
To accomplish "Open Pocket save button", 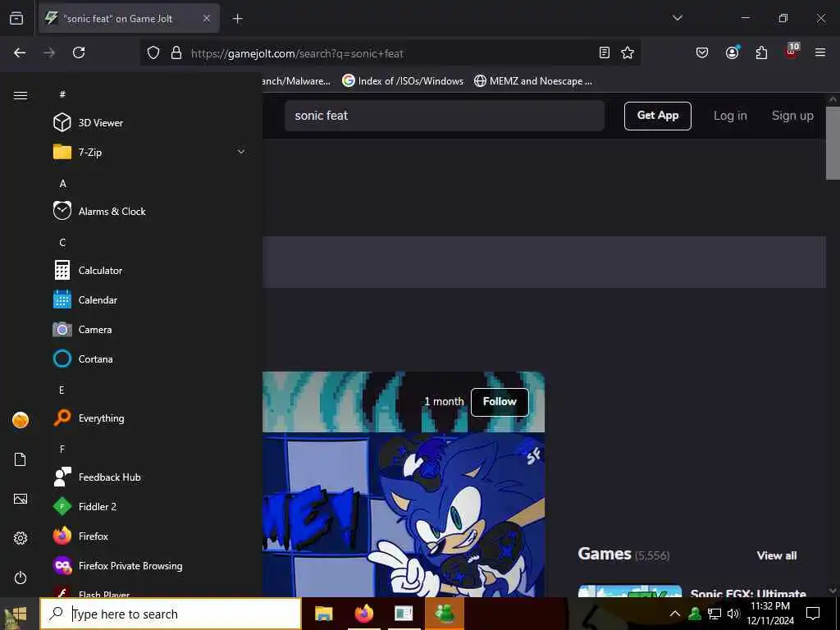I will click(702, 52).
